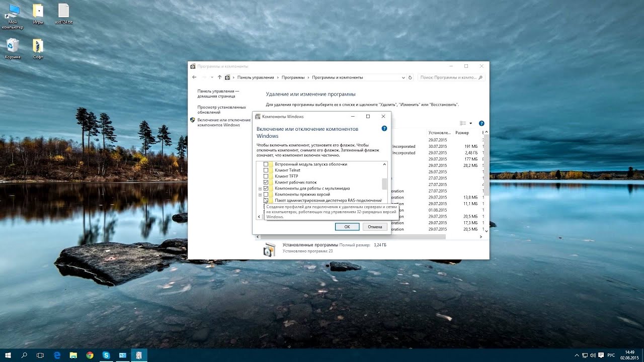Viewport: 644px width, 362px height.
Task: Go back in Programs and Components window
Action: tap(195, 77)
